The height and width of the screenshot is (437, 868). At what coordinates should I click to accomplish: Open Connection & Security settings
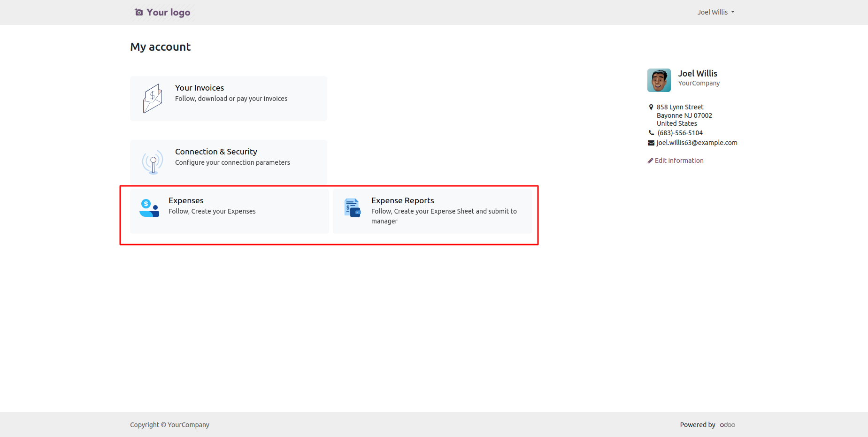pos(216,152)
